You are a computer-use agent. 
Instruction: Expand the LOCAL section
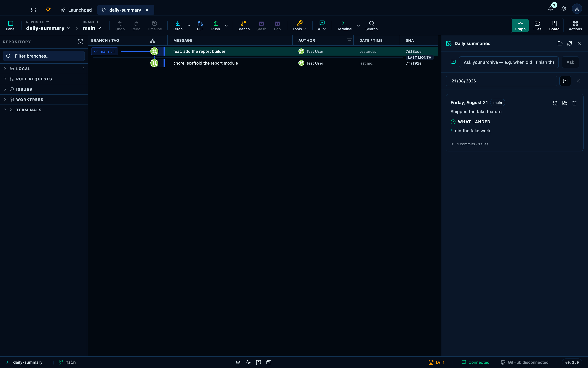[x=44, y=69]
